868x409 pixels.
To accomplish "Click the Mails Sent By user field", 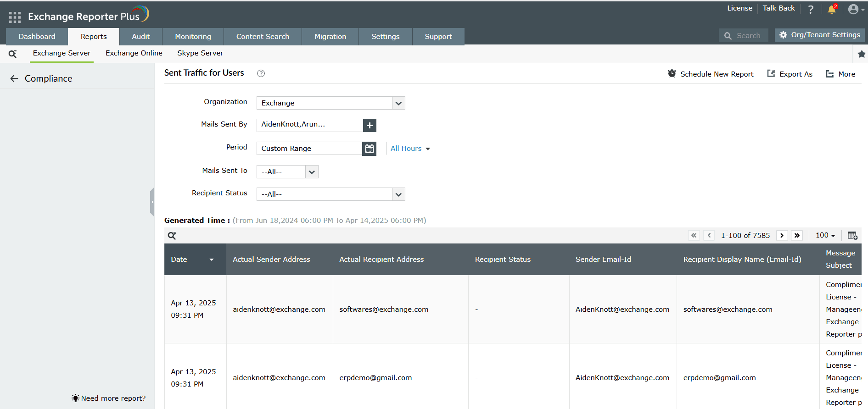I will point(310,125).
